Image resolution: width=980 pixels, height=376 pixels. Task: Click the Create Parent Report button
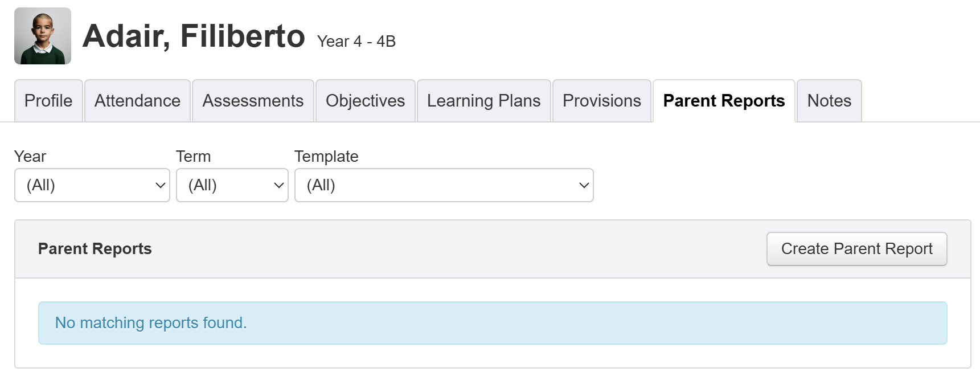[x=856, y=249]
